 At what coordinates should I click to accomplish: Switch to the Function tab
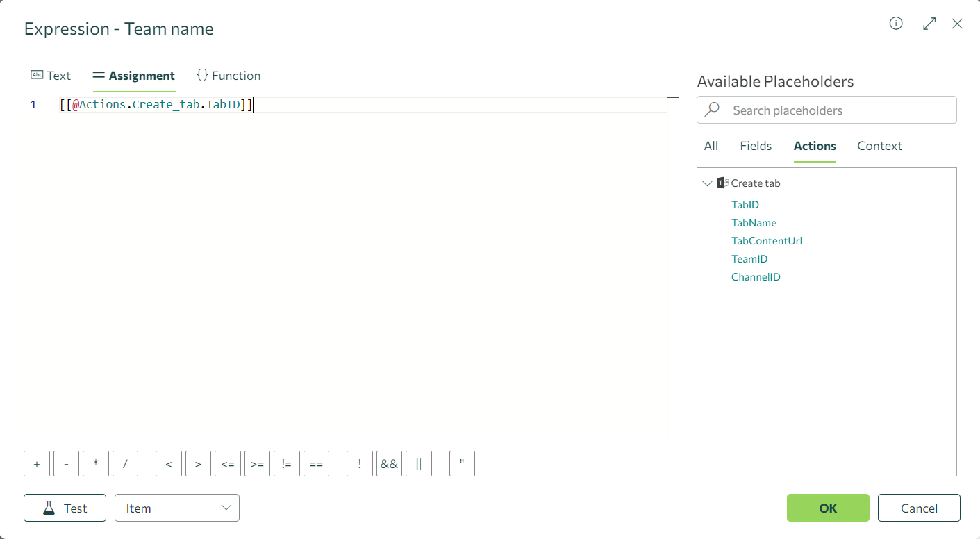point(229,75)
